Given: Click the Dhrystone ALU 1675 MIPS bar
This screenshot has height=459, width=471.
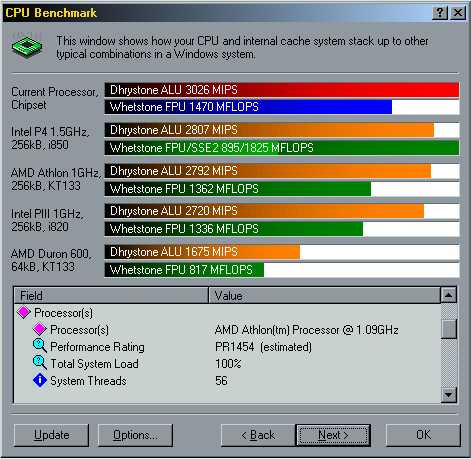Looking at the screenshot, I should (202, 252).
